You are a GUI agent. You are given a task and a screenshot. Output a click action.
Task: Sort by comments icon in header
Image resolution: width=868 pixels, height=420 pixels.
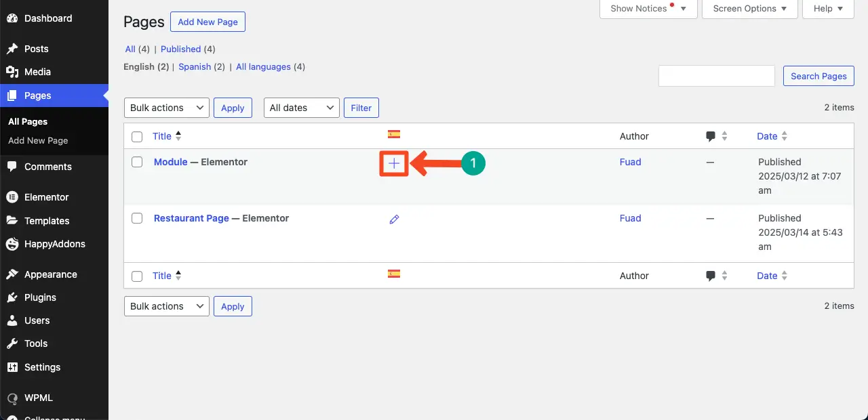pyautogui.click(x=717, y=136)
